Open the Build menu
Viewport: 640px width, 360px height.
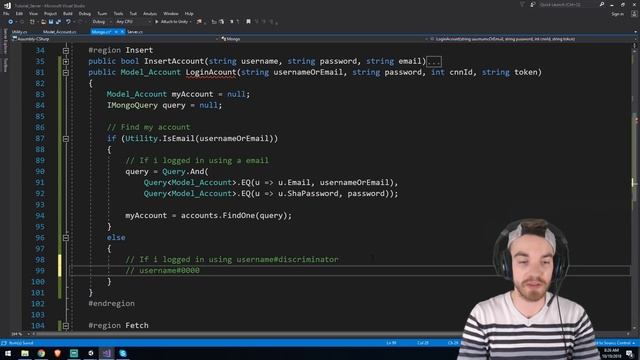coord(68,13)
